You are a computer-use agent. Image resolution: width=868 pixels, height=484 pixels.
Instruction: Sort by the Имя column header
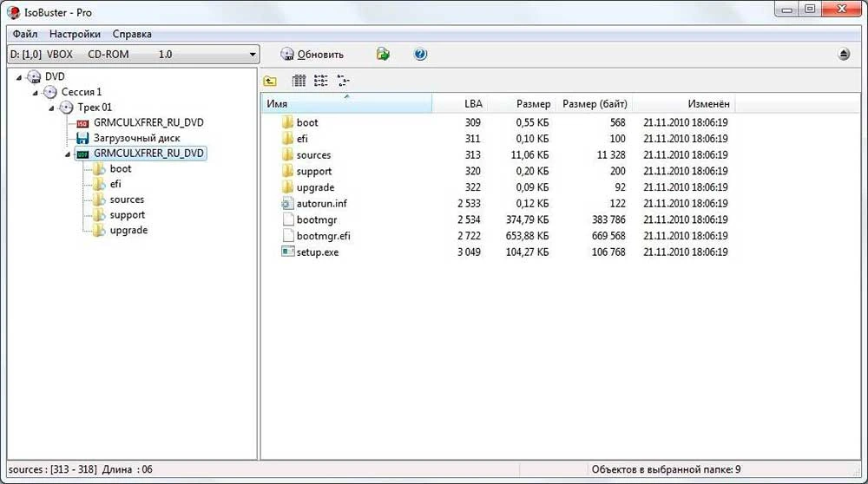[346, 103]
